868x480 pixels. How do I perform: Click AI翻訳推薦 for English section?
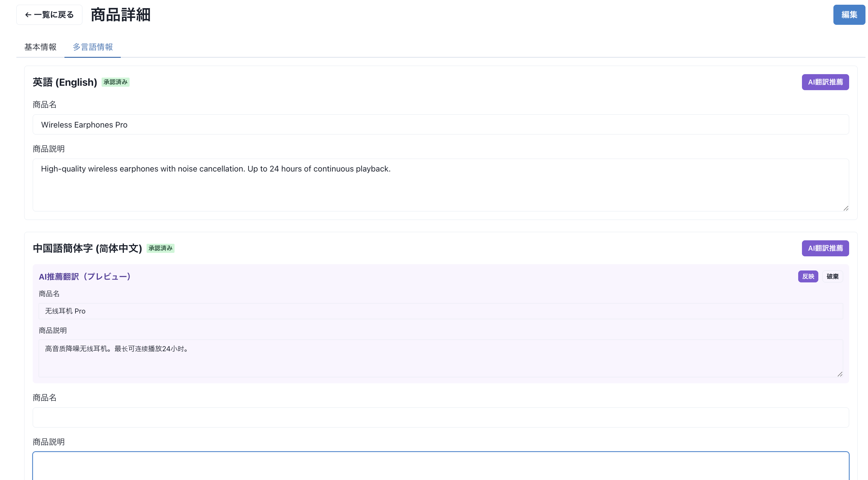click(825, 82)
